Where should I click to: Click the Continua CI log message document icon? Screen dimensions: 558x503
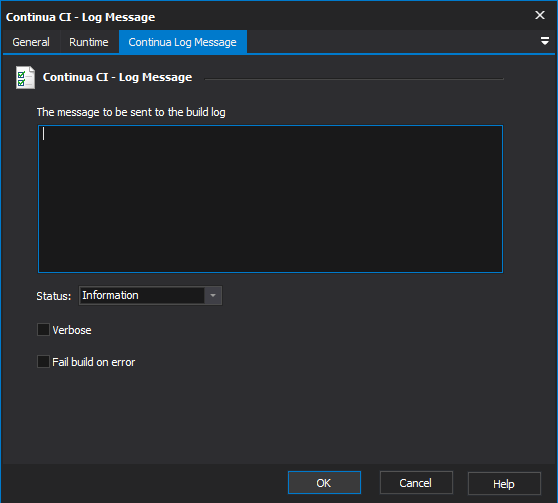coord(25,77)
